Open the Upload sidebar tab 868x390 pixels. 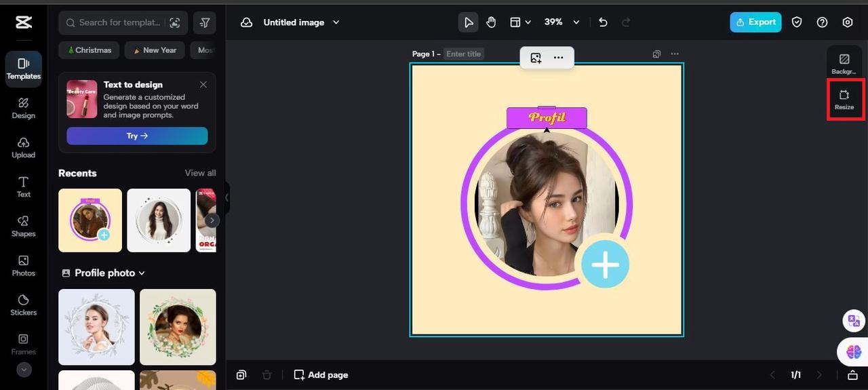pos(24,148)
